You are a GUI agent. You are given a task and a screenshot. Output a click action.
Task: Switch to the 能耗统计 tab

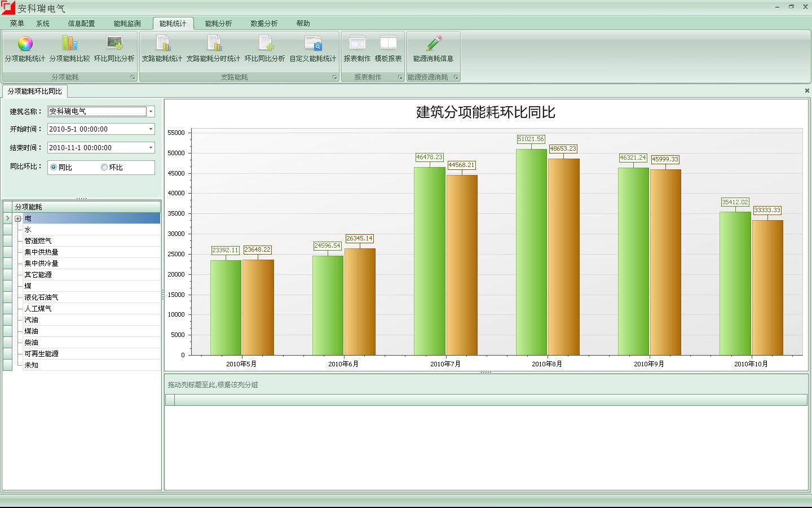173,23
